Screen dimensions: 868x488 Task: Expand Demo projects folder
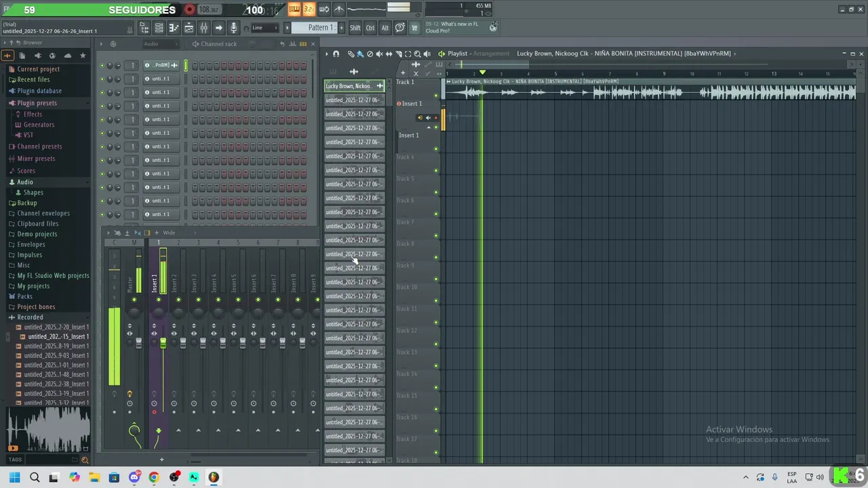point(37,234)
